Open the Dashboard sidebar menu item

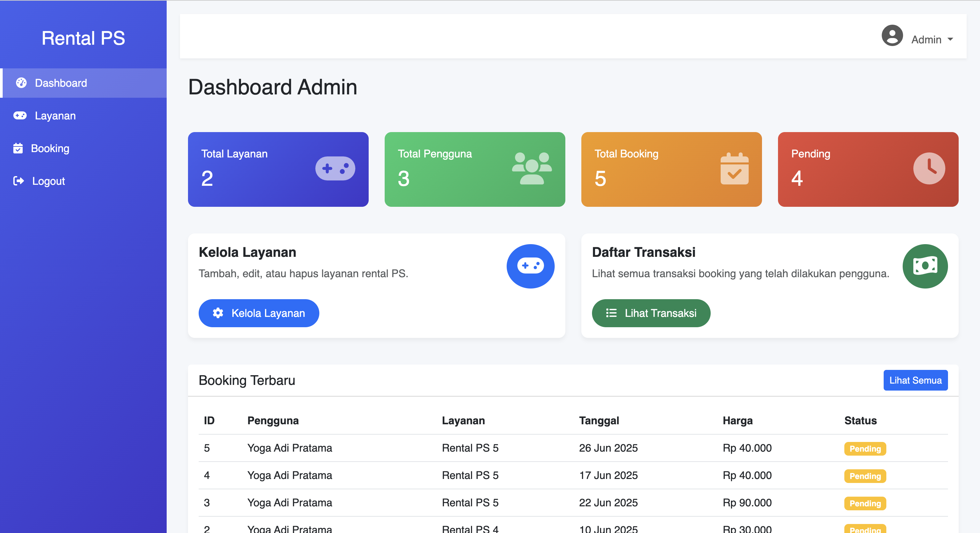coord(61,83)
